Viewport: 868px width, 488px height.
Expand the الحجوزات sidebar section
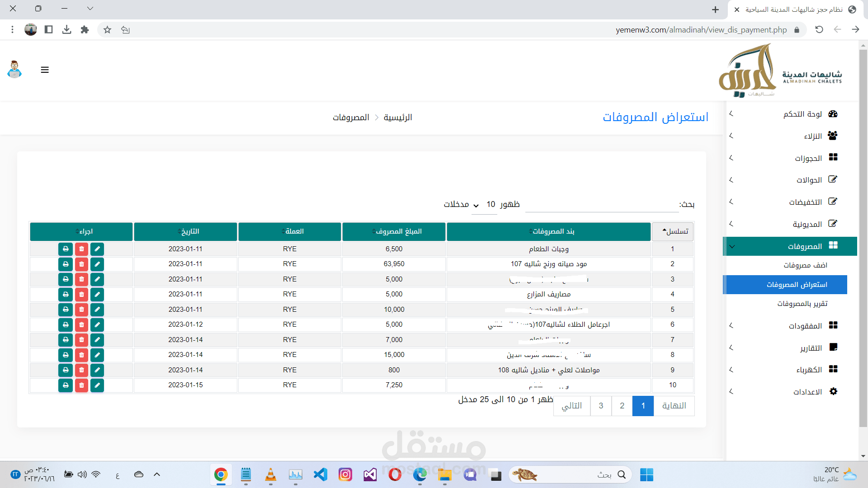pos(808,158)
